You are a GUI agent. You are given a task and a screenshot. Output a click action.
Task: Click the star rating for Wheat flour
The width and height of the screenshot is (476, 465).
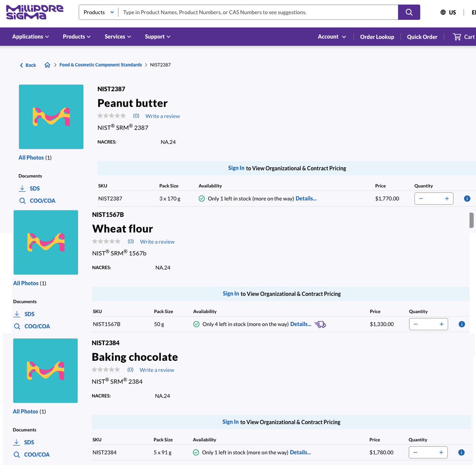(106, 241)
